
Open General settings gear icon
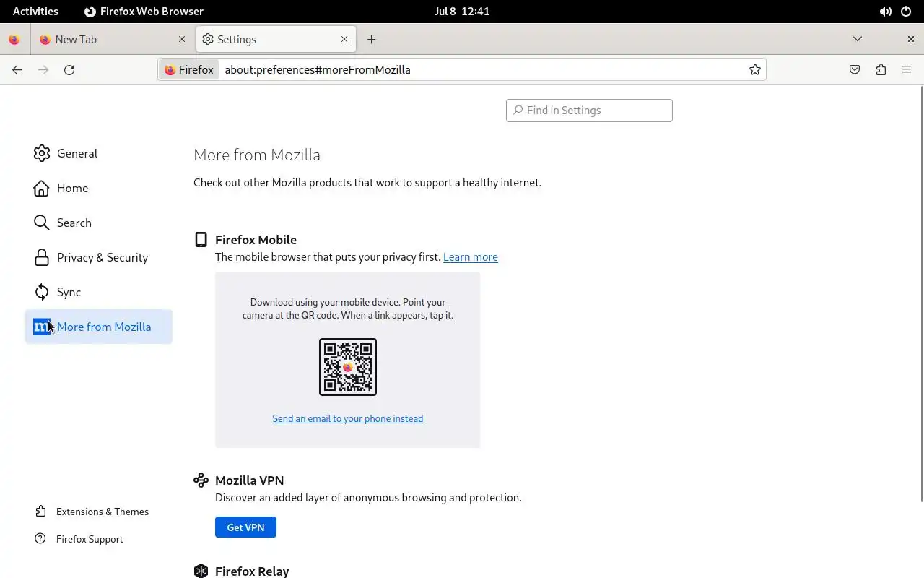[x=42, y=153]
